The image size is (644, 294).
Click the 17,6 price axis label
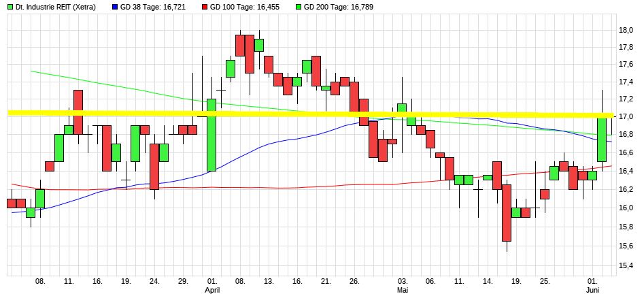click(626, 64)
